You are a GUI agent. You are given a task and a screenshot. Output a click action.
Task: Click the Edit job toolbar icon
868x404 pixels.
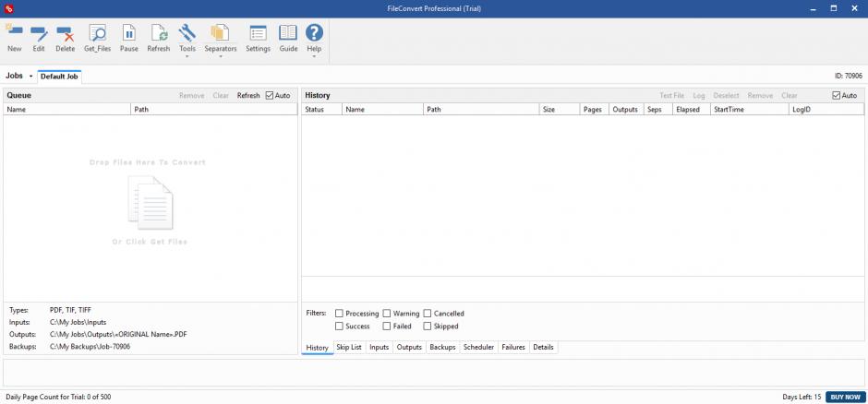pos(39,32)
